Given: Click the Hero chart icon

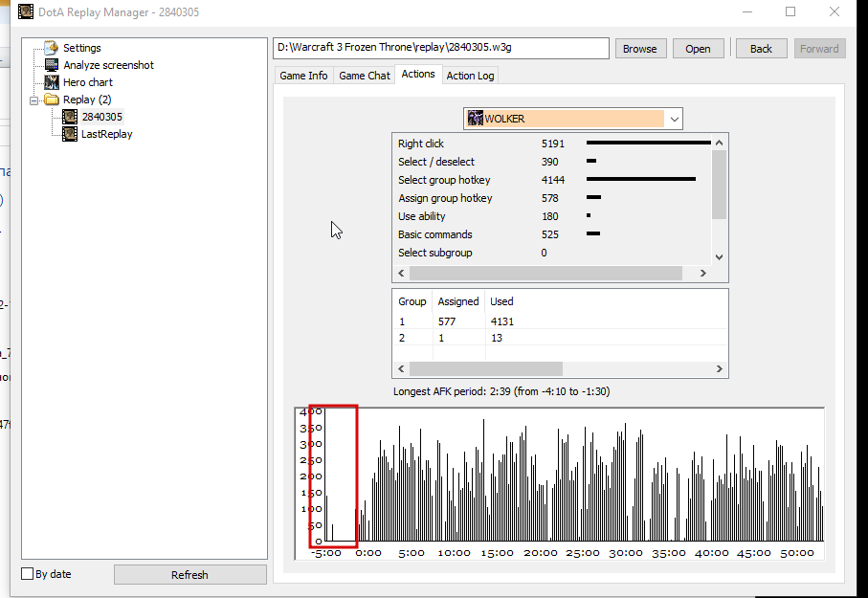Looking at the screenshot, I should coord(52,82).
